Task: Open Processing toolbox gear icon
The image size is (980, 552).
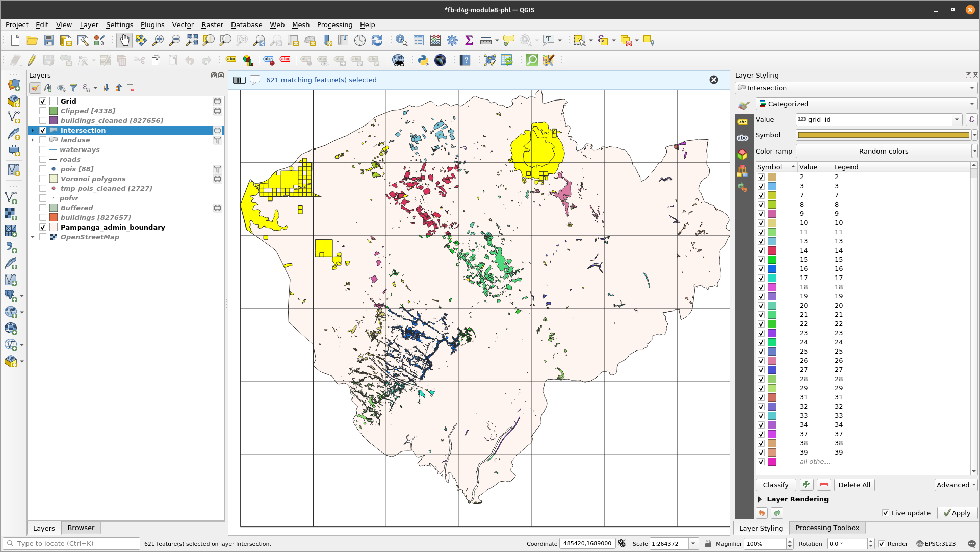Action: (x=452, y=41)
